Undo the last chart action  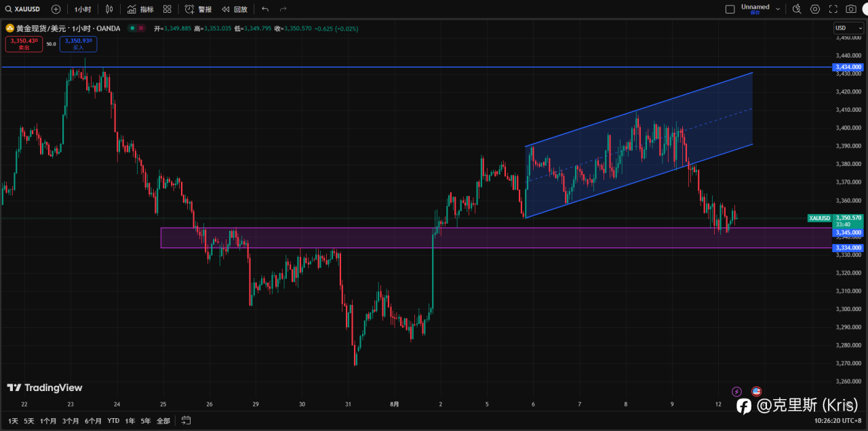[x=265, y=9]
